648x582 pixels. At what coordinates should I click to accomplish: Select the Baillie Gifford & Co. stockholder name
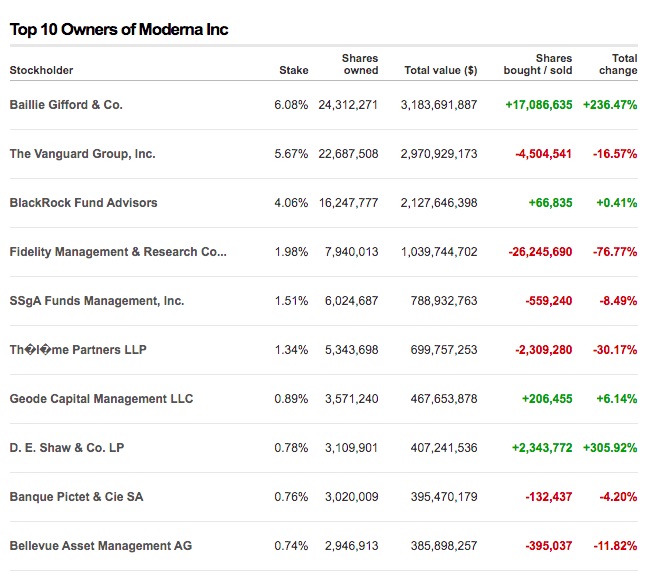tap(66, 105)
